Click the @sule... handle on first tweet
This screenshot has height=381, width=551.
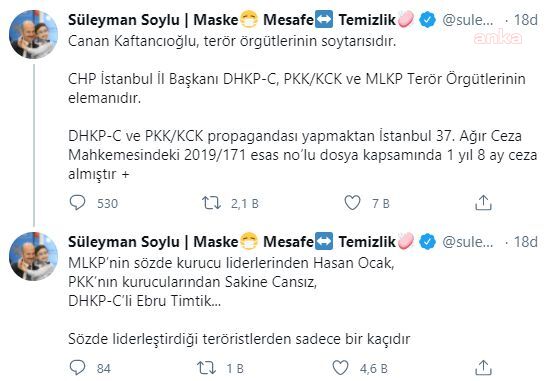(467, 20)
